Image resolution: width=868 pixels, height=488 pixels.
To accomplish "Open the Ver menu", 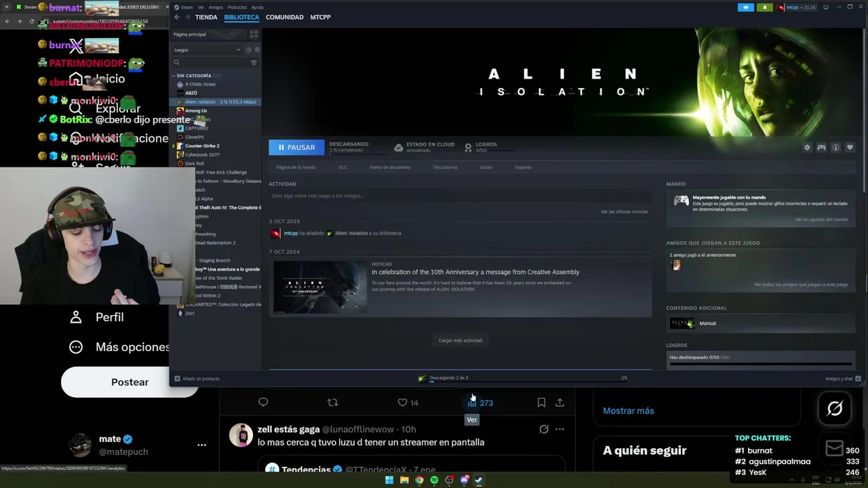I will pos(201,7).
